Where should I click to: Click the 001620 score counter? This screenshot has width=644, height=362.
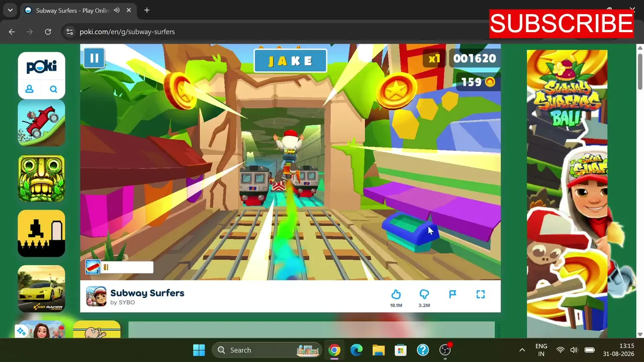point(474,59)
